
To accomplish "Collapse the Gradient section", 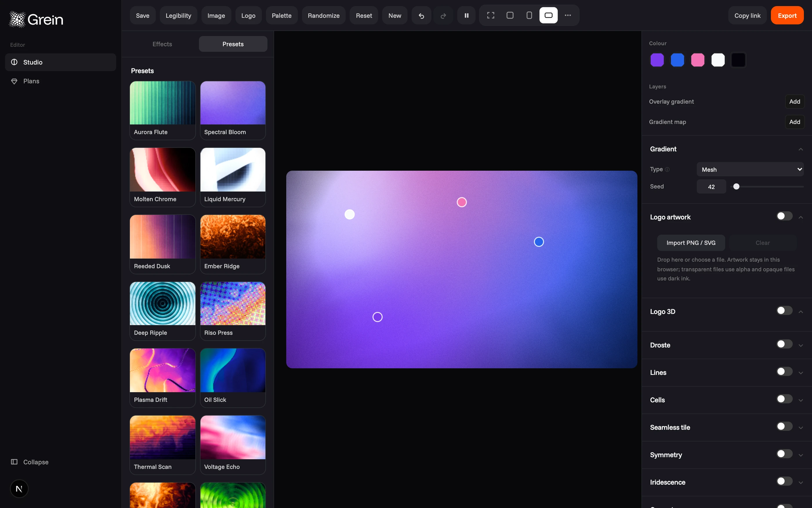I will pos(801,149).
